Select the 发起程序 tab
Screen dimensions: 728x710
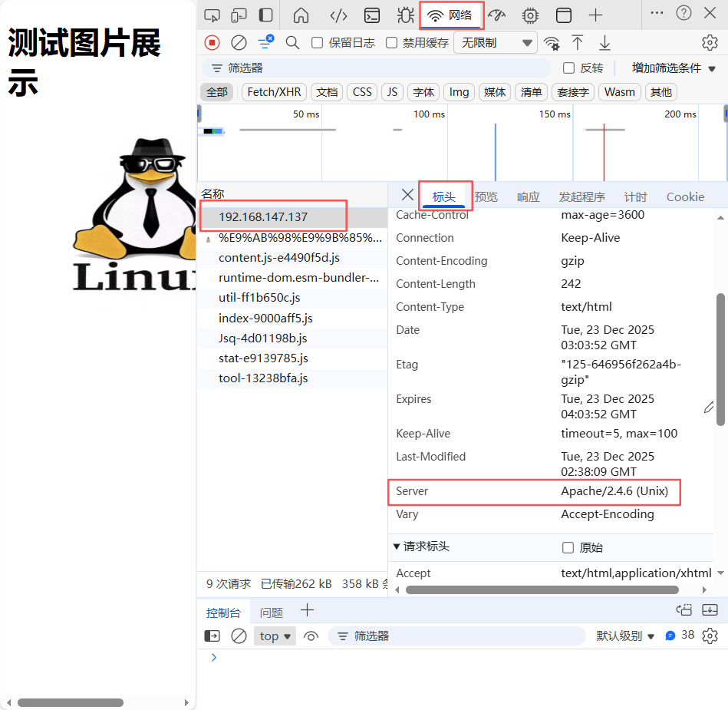581,197
